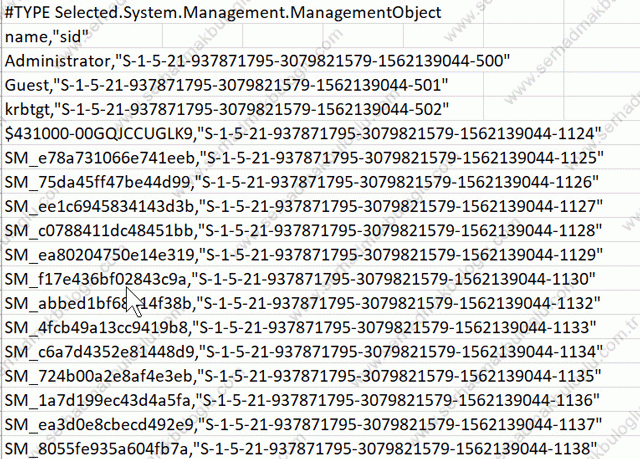Select the empty cell right of name,"sid"
The image size is (640, 459).
click(x=202, y=36)
